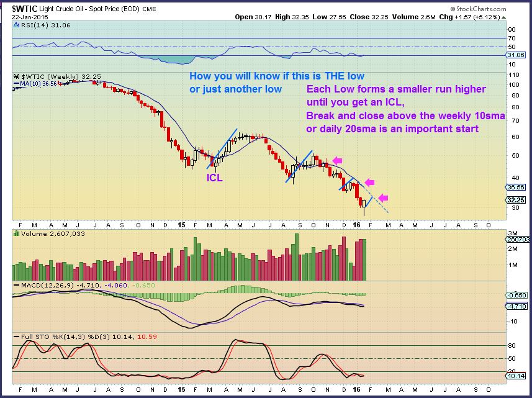The width and height of the screenshot is (532, 398).
Task: Click the lowest magenta arrow annotation
Action: 383,197
